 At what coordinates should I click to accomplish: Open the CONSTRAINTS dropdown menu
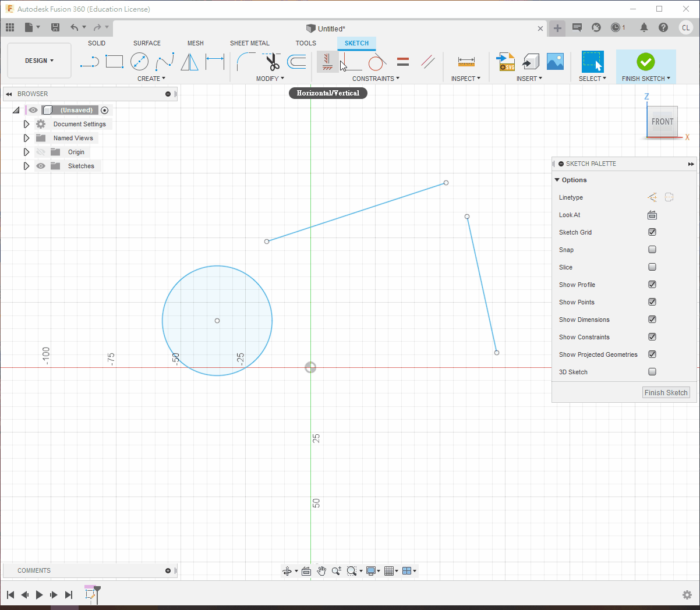(376, 78)
